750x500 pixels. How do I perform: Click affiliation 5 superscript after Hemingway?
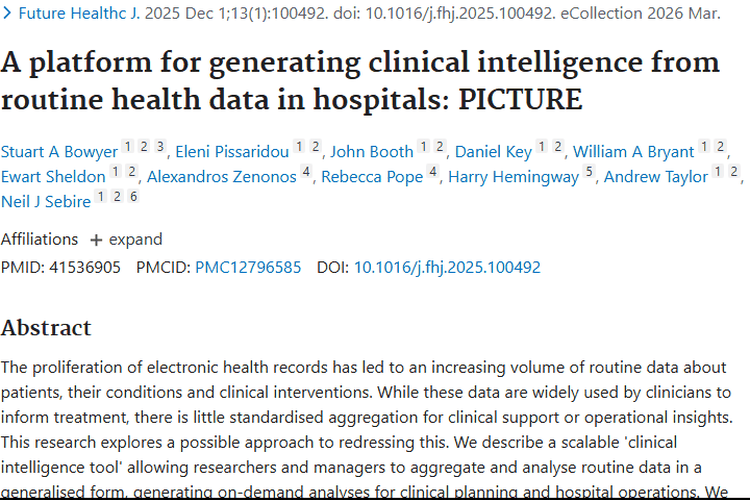click(x=590, y=174)
